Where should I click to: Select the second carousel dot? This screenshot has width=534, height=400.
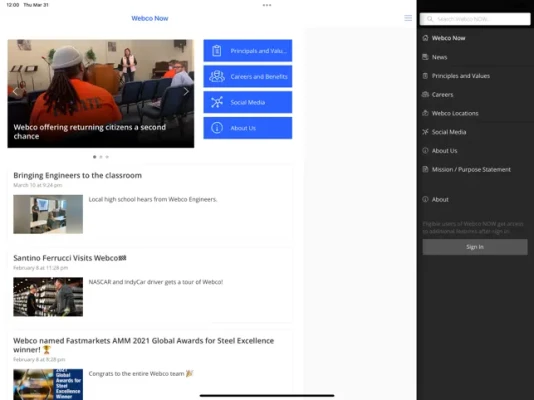coord(101,157)
